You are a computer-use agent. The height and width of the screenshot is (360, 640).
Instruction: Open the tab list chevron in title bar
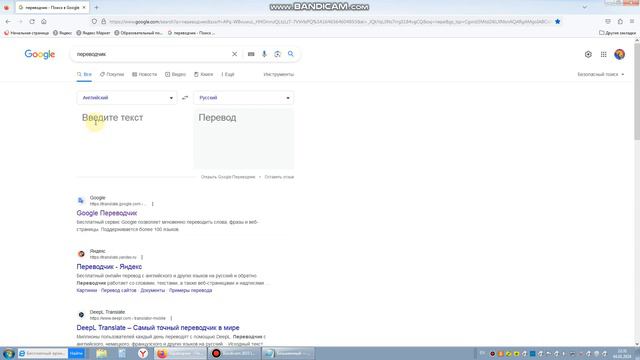[585, 7]
